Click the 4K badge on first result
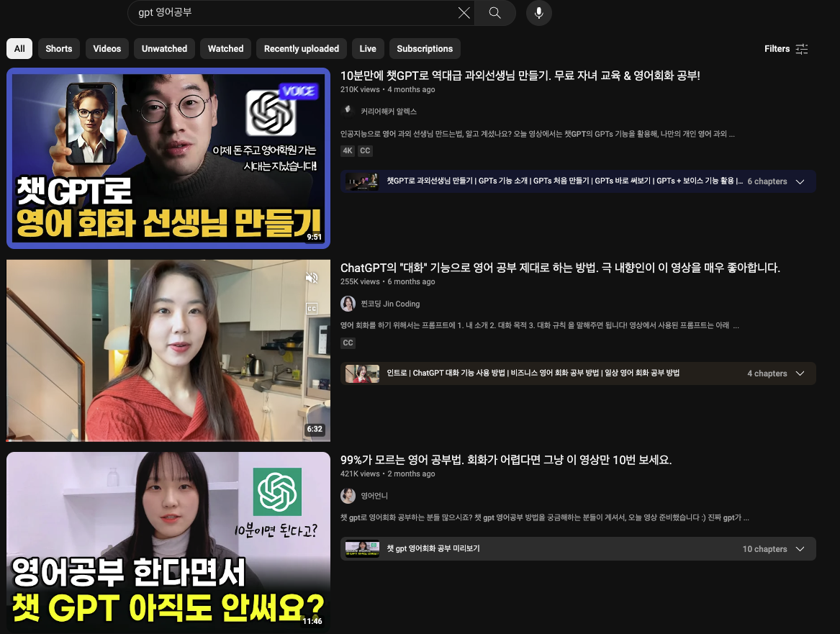The image size is (840, 634). (348, 151)
